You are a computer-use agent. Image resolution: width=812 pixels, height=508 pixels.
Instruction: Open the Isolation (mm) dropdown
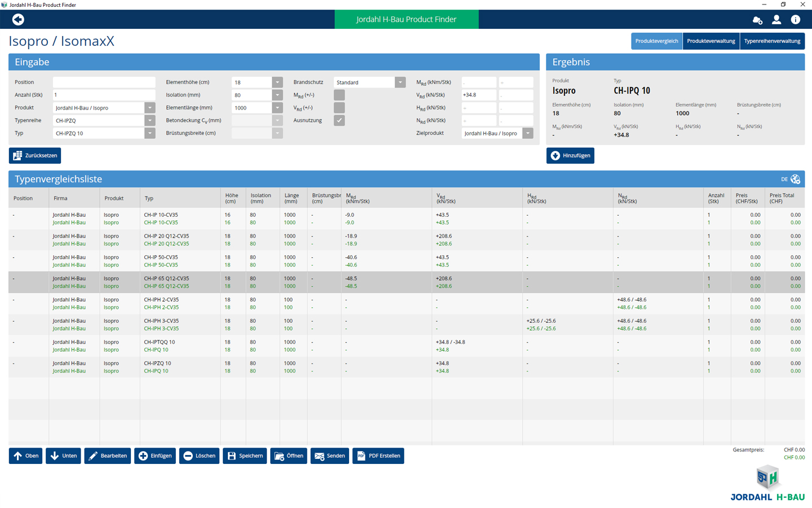pos(277,95)
